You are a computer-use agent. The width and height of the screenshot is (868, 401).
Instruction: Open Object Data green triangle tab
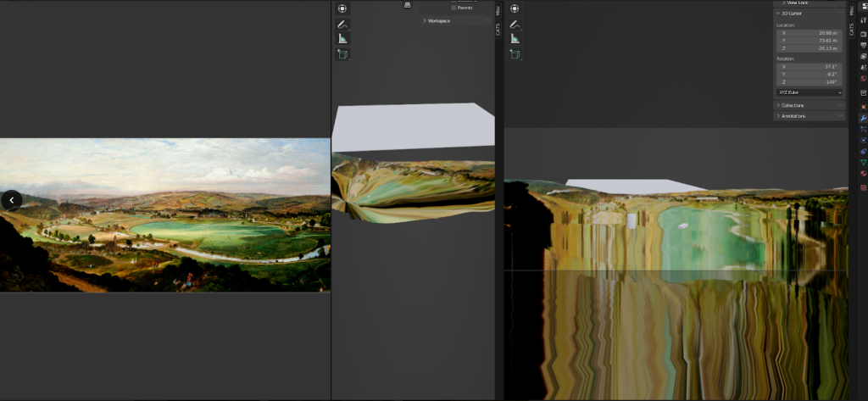pyautogui.click(x=863, y=162)
